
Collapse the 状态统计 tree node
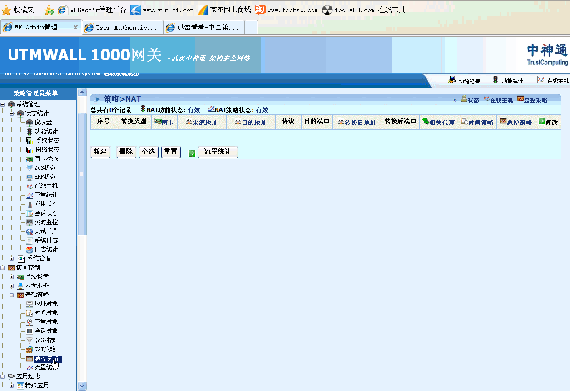click(12, 113)
